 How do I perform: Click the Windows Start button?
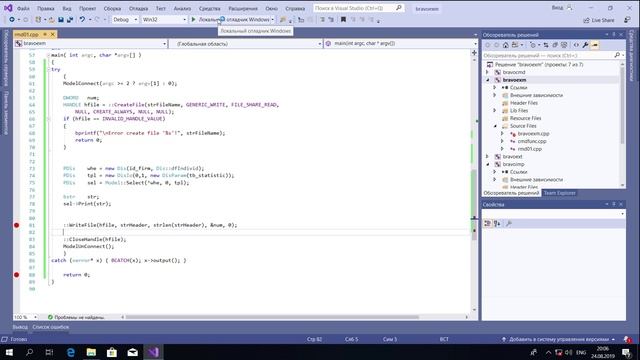(9, 352)
